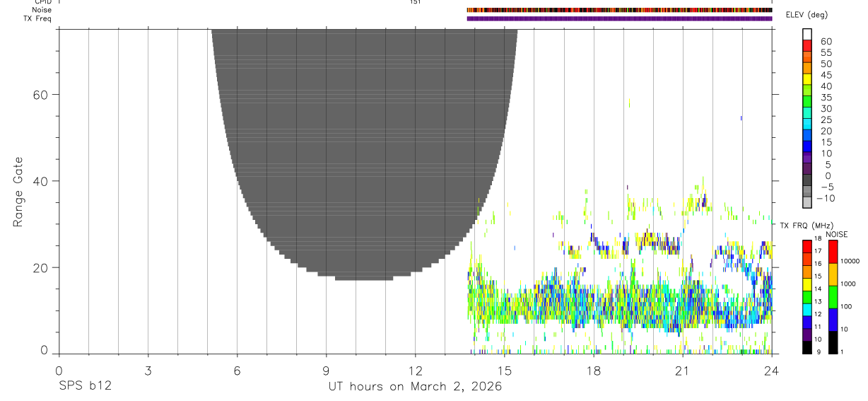Click the '9' hour tick label
This screenshot has width=868, height=401.
click(326, 371)
